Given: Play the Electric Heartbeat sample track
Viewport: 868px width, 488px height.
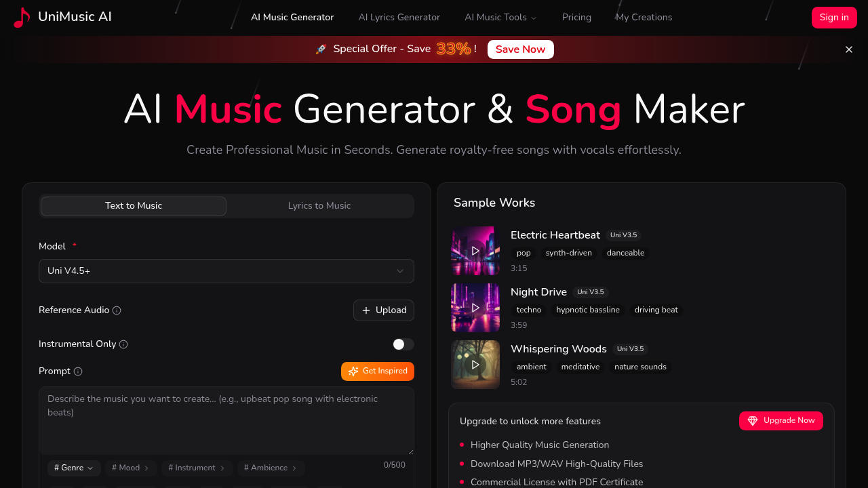Looking at the screenshot, I should pyautogui.click(x=475, y=251).
